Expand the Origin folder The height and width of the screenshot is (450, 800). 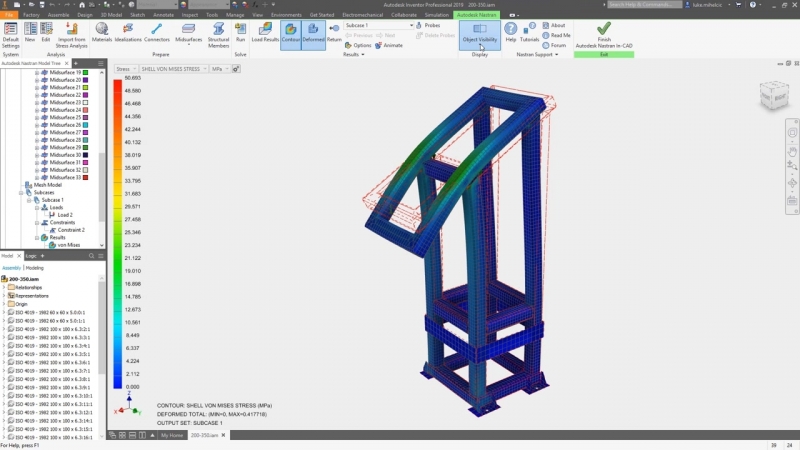(4, 304)
